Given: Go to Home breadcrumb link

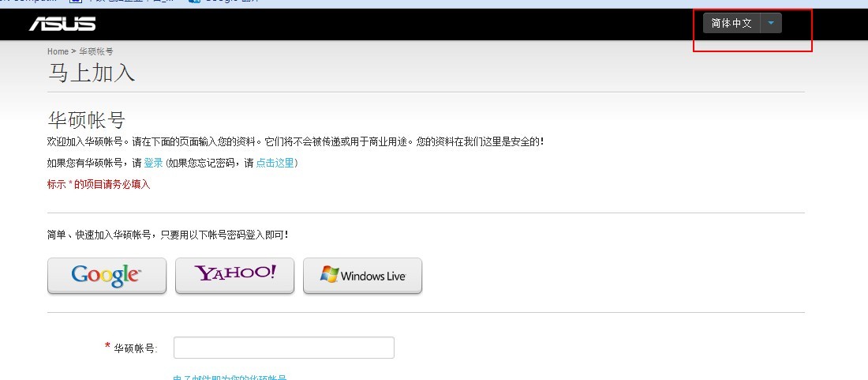Looking at the screenshot, I should pos(58,51).
